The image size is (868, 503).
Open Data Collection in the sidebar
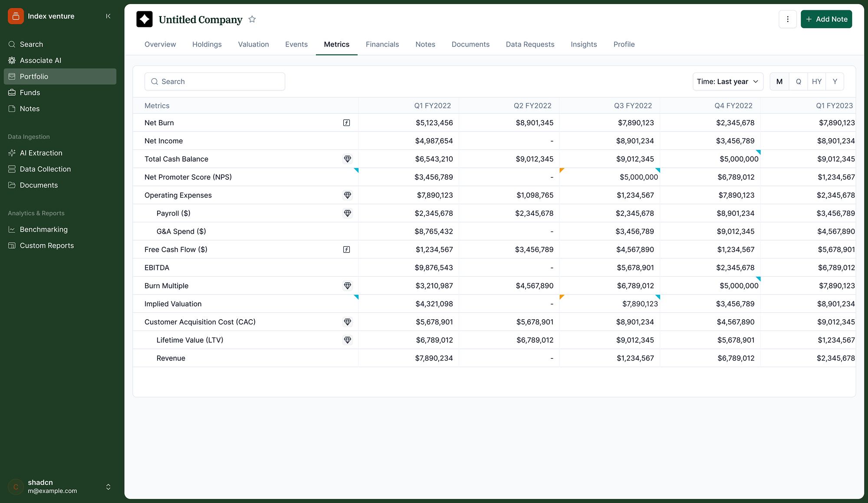pos(60,169)
